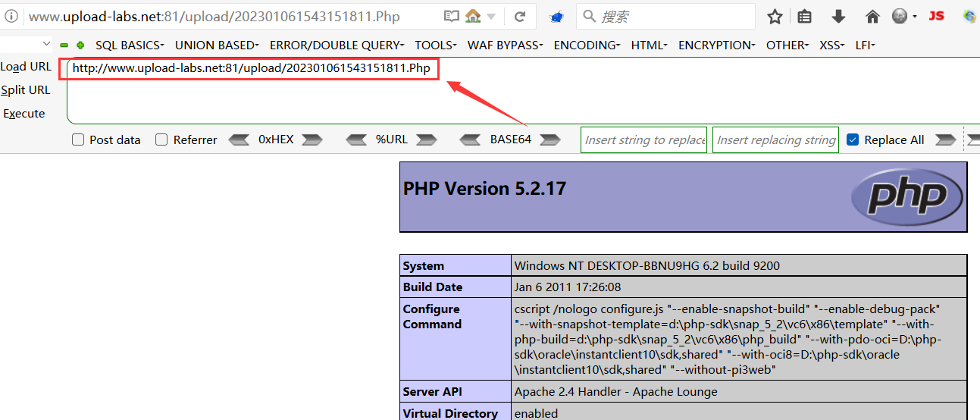Click the 'Configure Command' row label
980x420 pixels.
432,317
